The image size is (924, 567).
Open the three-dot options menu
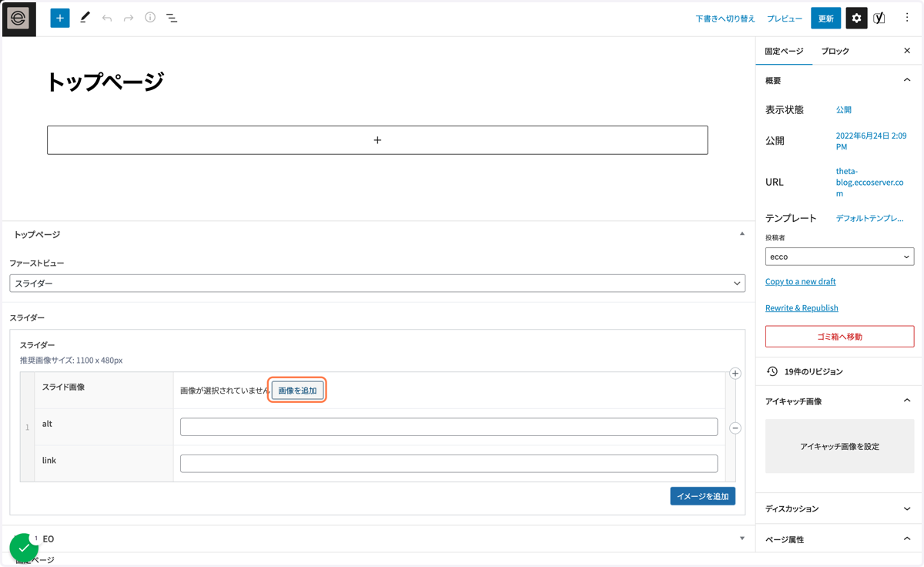point(907,18)
